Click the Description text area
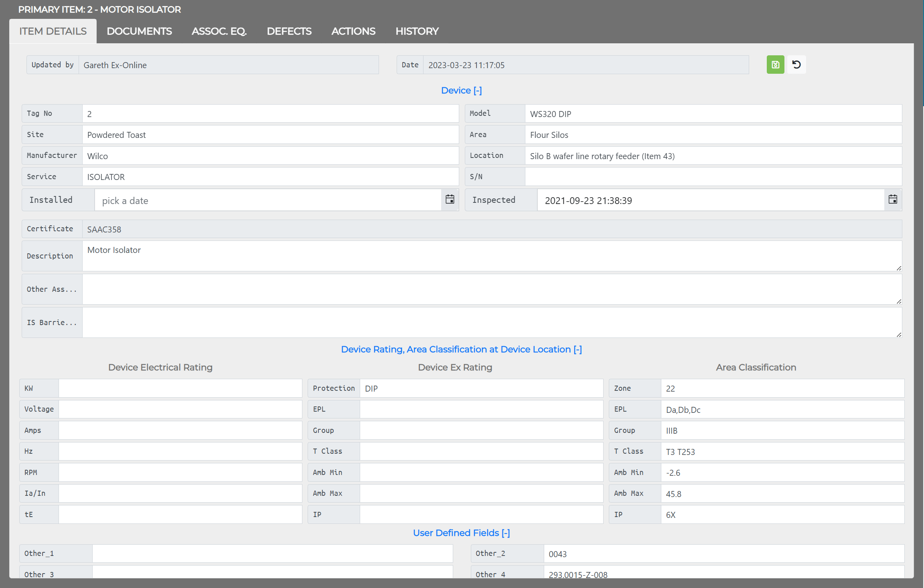This screenshot has width=924, height=588. [492, 256]
